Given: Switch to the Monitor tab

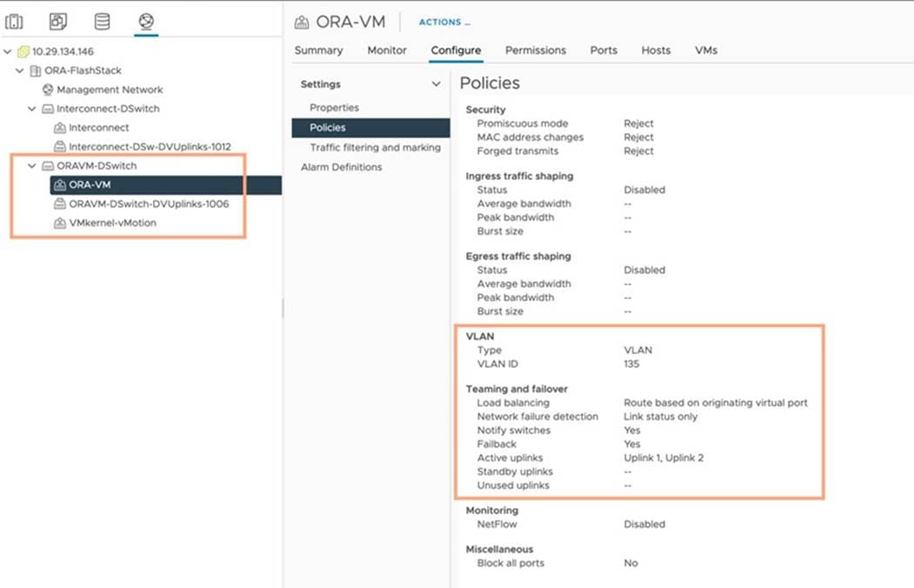Looking at the screenshot, I should (x=387, y=50).
